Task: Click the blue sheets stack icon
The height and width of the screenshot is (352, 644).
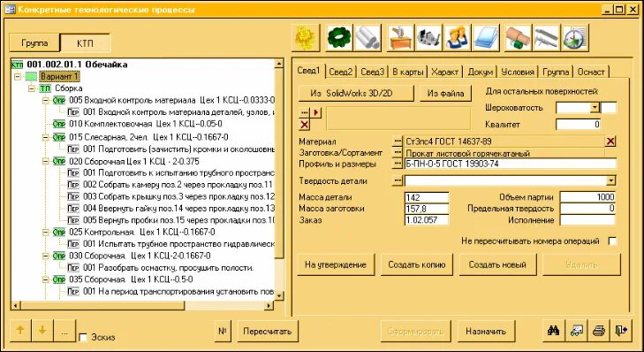Action: (486, 38)
